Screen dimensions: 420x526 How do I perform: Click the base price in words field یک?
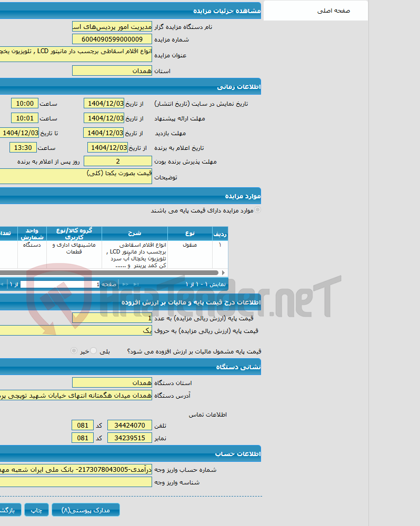(76, 331)
